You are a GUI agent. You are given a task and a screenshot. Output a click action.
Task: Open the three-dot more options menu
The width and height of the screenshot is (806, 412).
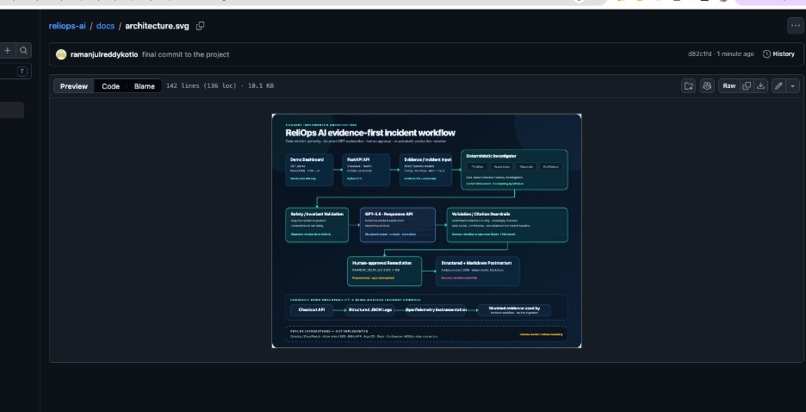coord(796,26)
